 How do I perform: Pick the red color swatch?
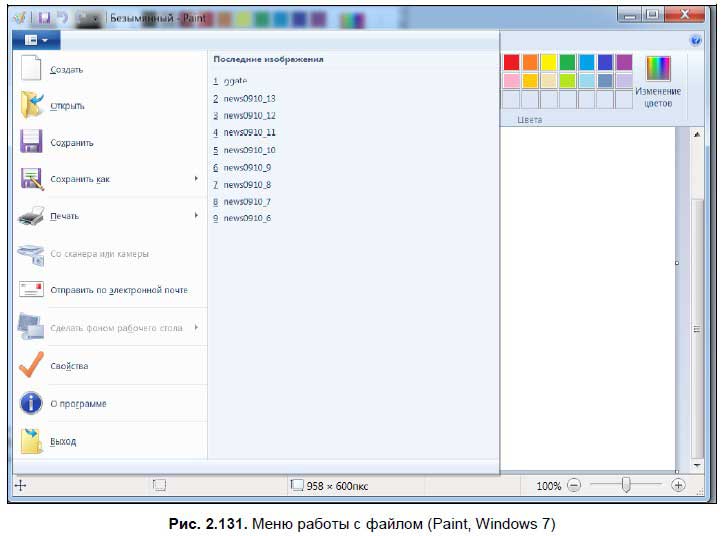coord(511,62)
